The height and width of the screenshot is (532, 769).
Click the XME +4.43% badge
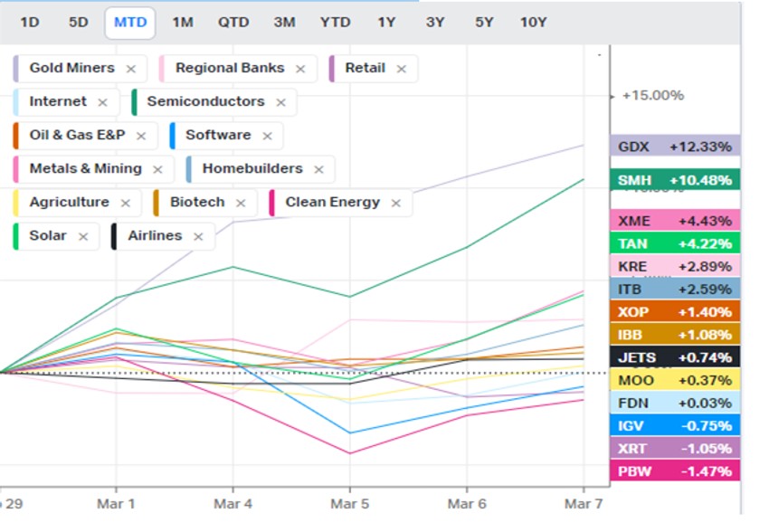(x=675, y=221)
